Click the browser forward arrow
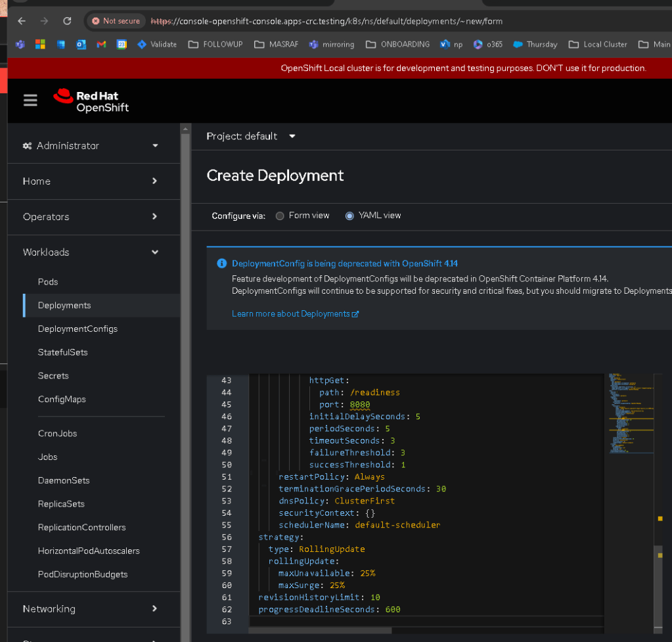This screenshot has height=642, width=672. (44, 21)
